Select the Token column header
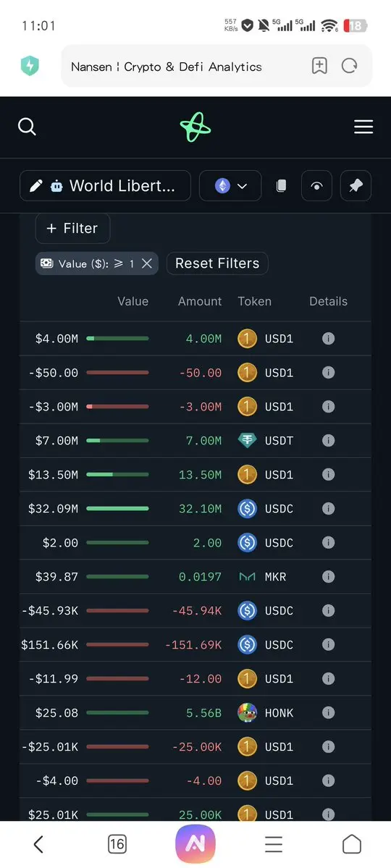The image size is (391, 868). pyautogui.click(x=255, y=301)
